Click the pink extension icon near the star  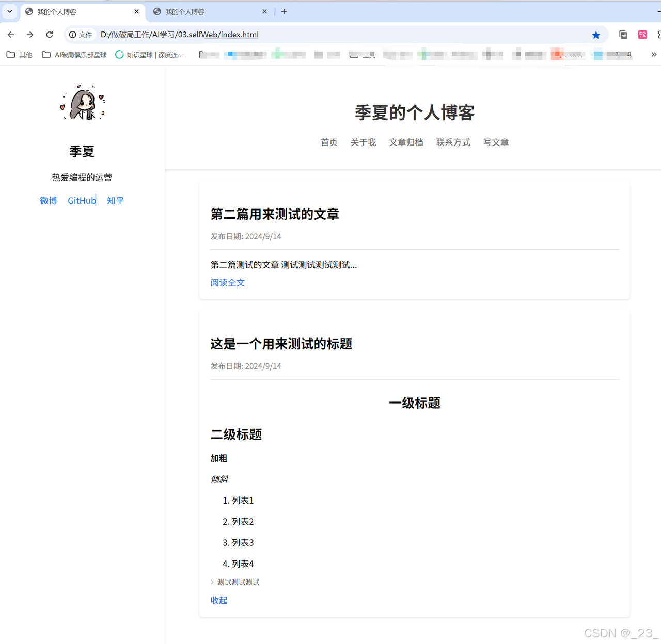[642, 35]
